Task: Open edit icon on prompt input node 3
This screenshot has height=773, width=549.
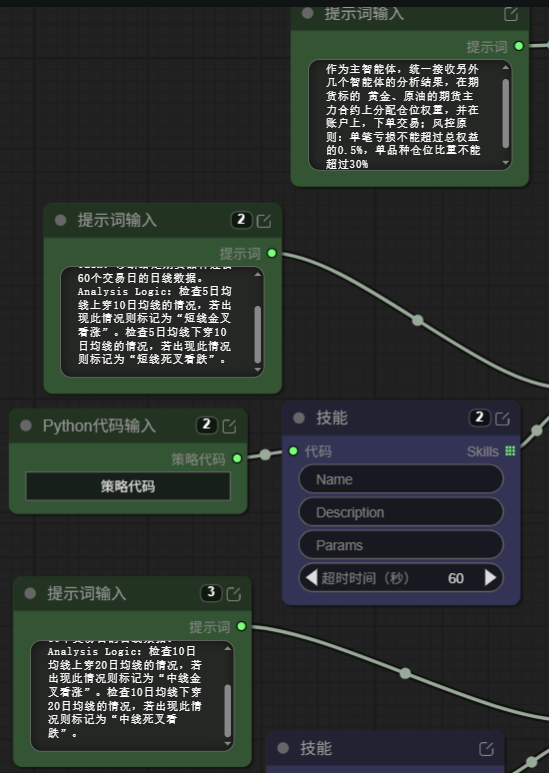Action: [234, 594]
